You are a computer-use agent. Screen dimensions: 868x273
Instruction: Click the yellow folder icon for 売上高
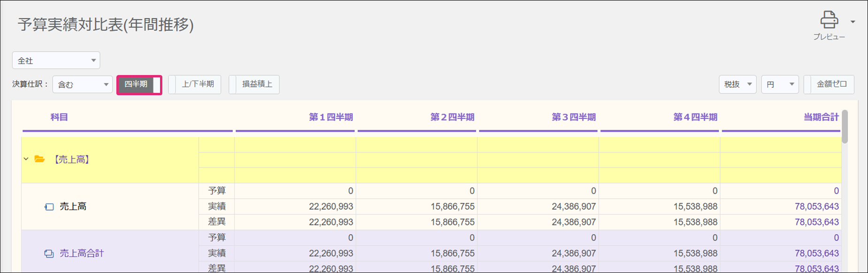[39, 159]
